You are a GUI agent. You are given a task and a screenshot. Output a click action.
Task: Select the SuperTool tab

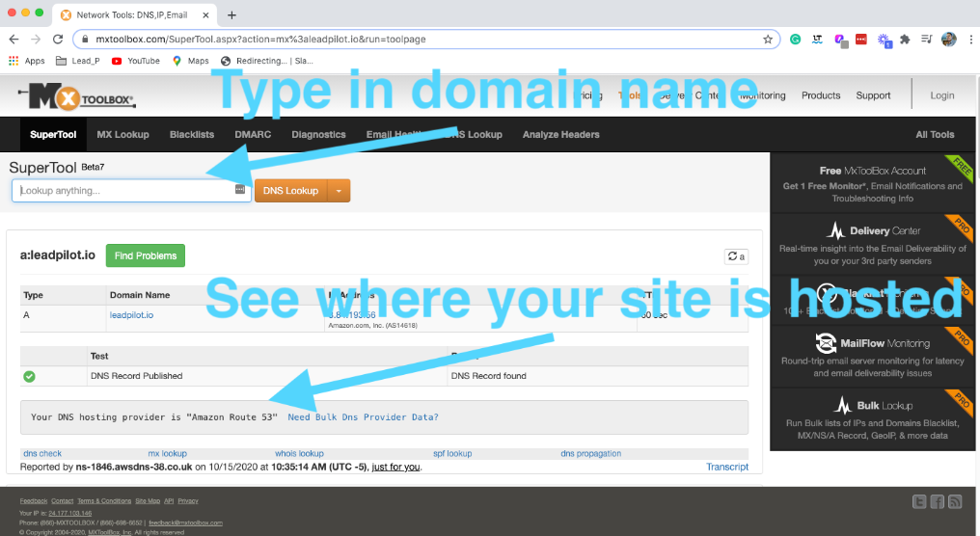click(53, 134)
